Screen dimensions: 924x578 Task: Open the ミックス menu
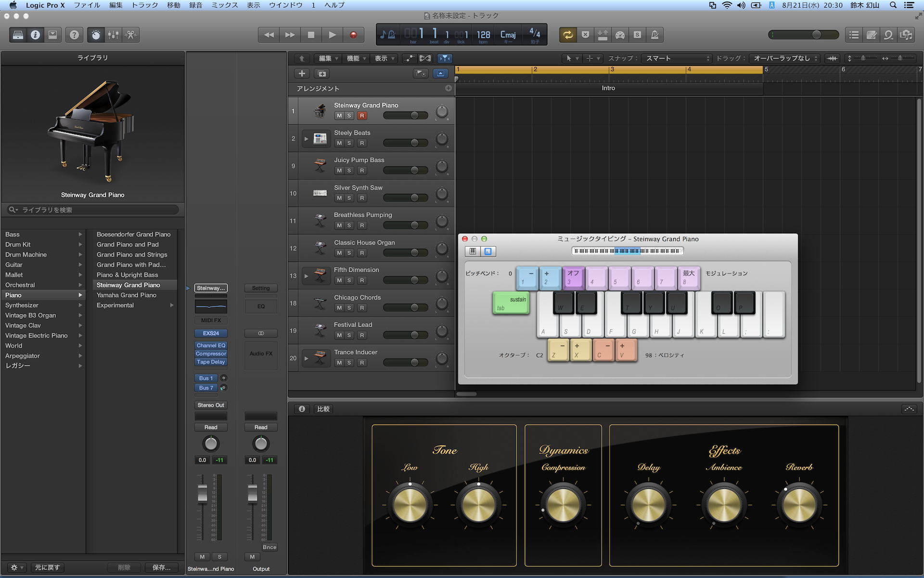click(x=225, y=5)
